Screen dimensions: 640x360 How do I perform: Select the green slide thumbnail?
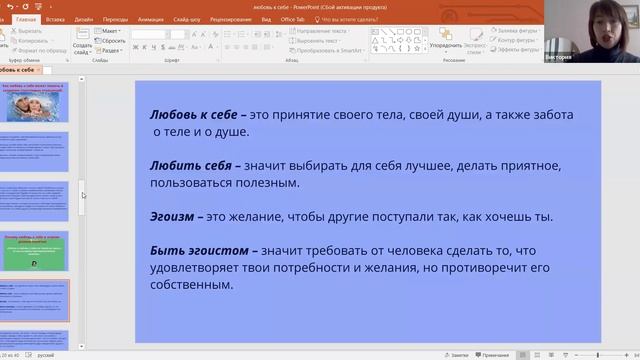[34, 251]
